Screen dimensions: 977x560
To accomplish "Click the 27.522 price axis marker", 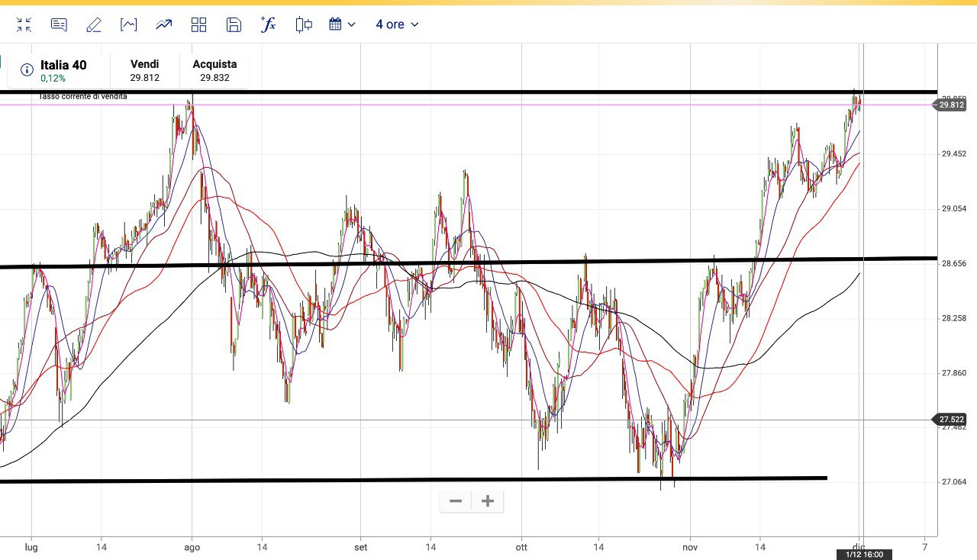I will point(950,420).
